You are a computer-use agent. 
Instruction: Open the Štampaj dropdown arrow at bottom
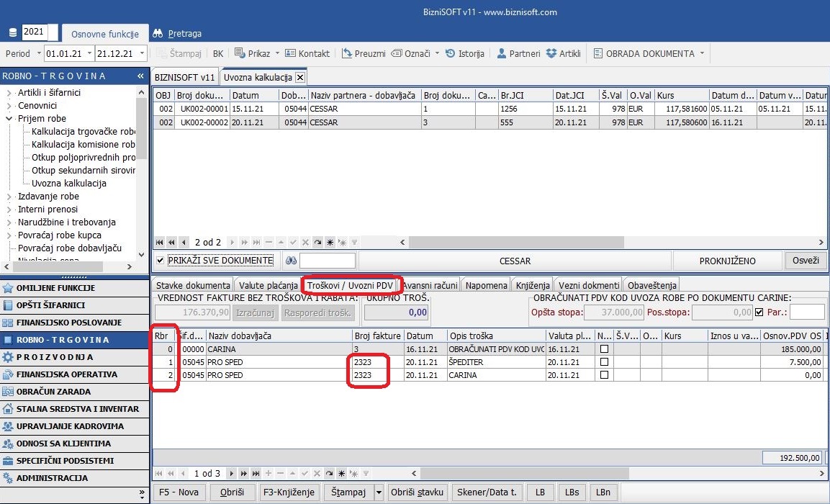379,492
